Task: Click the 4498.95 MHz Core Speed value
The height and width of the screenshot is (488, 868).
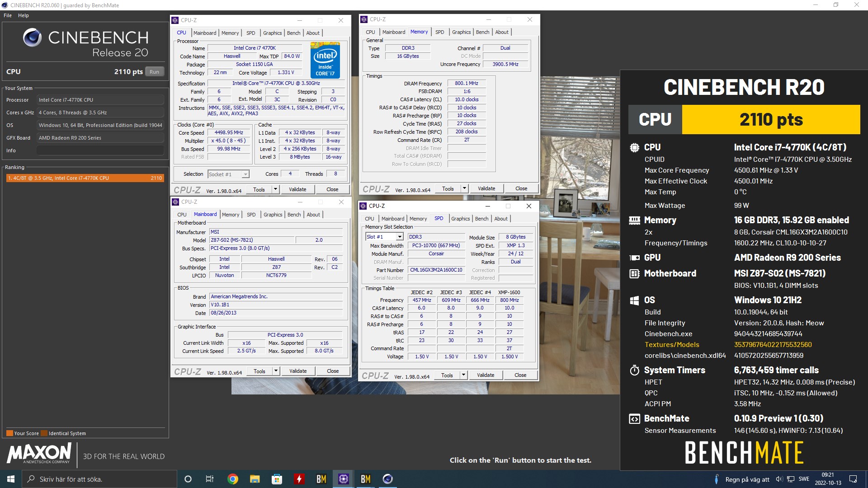Action: tap(229, 133)
